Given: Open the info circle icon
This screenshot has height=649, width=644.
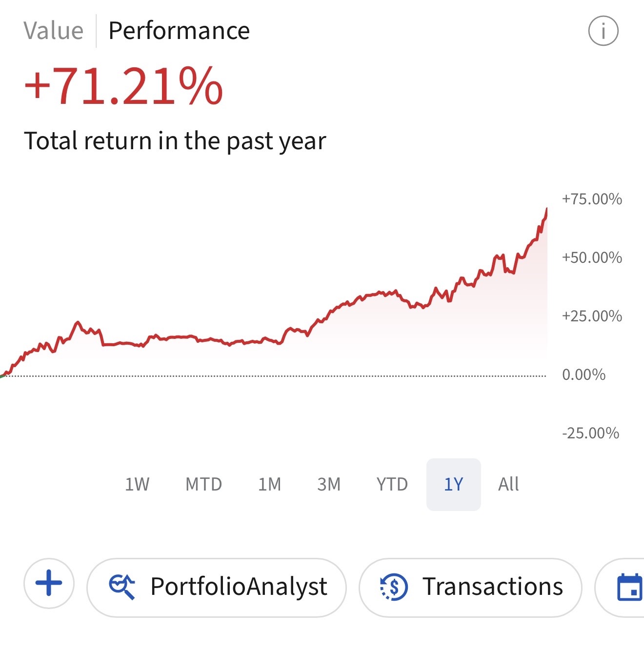Looking at the screenshot, I should coord(603,31).
